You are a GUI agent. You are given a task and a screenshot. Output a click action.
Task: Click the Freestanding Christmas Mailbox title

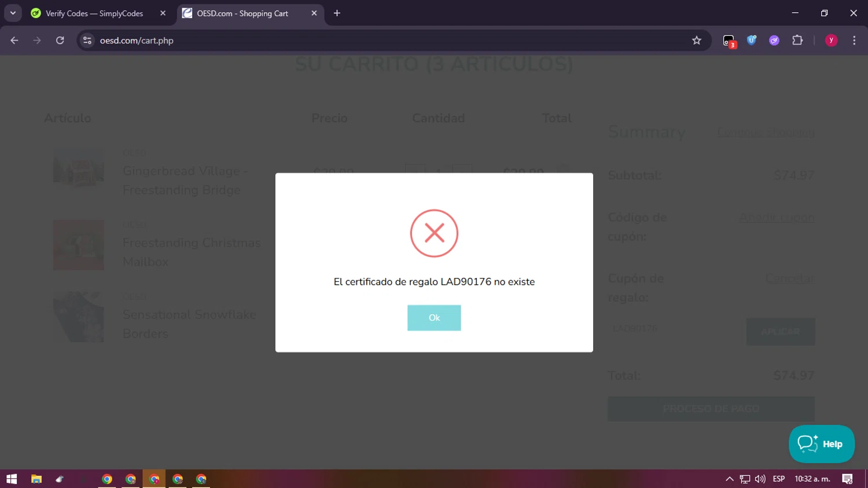point(192,252)
